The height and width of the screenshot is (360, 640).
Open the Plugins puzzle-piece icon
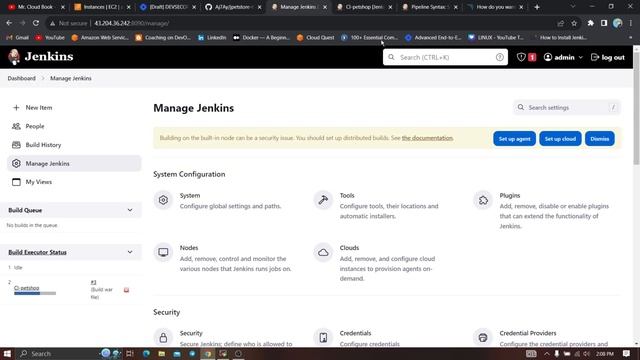pyautogui.click(x=483, y=200)
